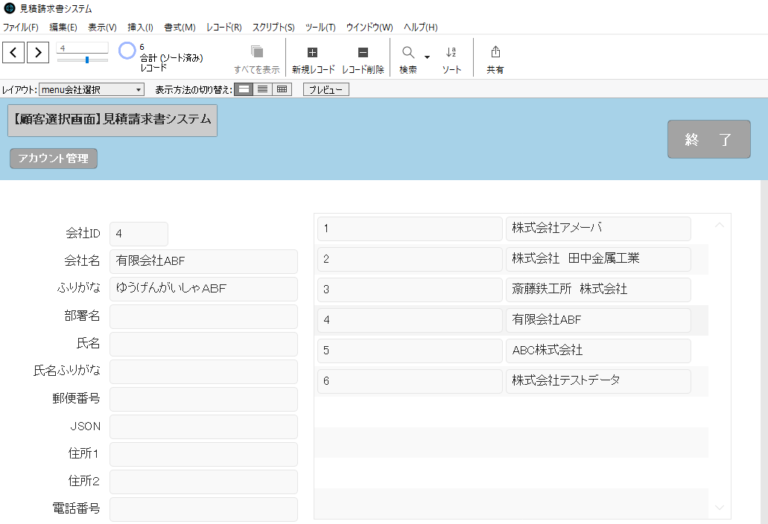This screenshot has height=524, width=768.
Task: Click the 【顧客選択画面】見積請求書システム title button
Action: [x=112, y=120]
